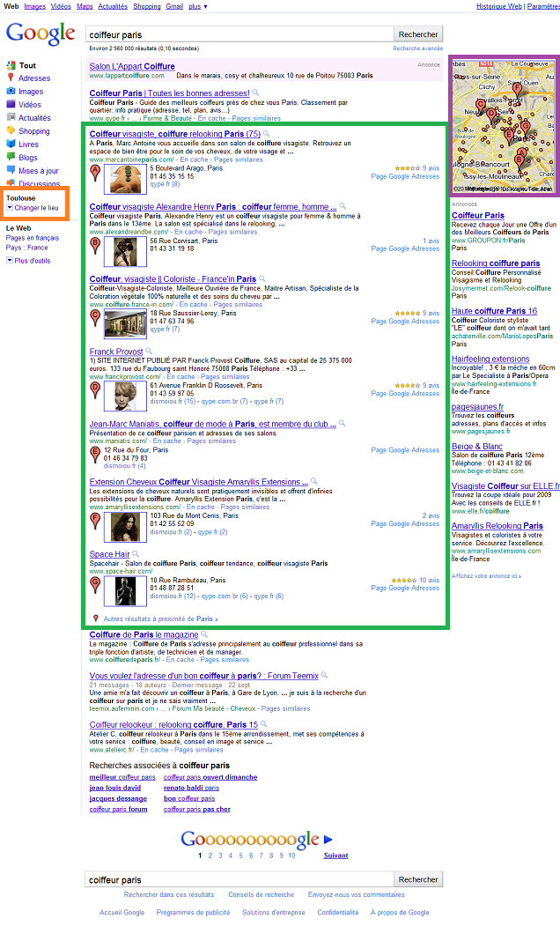Click map marker F beside Amaryllis Extensions result
This screenshot has height=926, width=560.
(95, 521)
